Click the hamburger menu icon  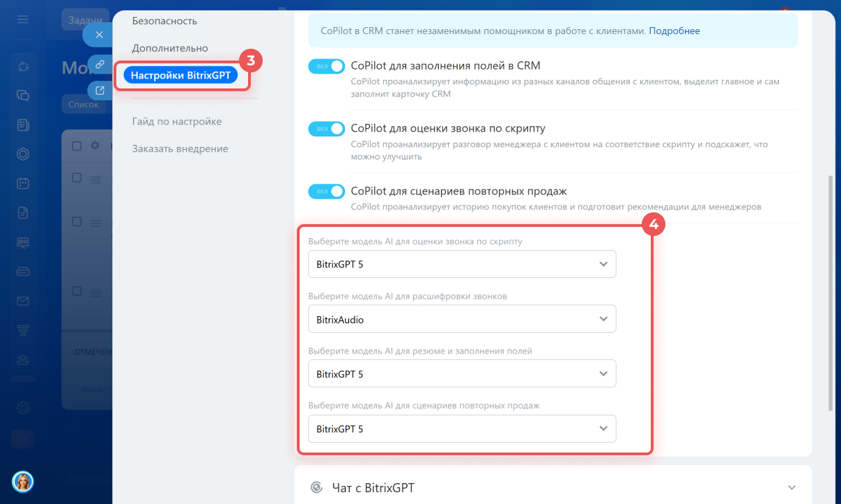[23, 19]
